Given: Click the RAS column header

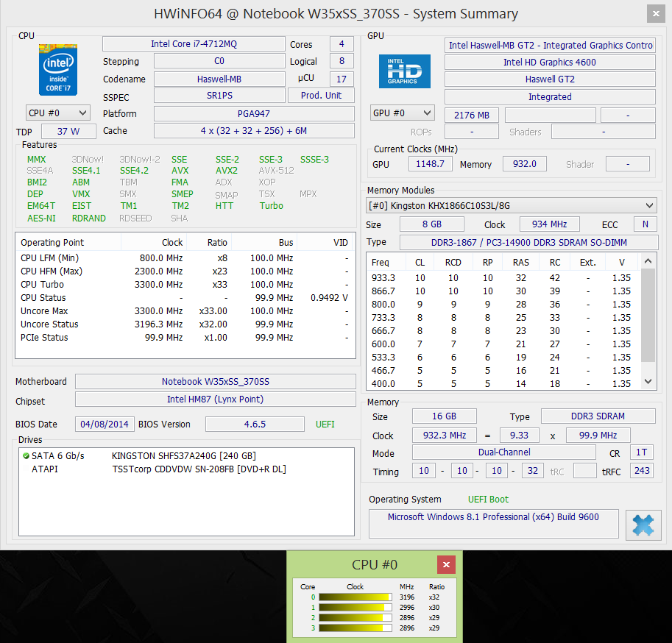Looking at the screenshot, I should pos(520,262).
